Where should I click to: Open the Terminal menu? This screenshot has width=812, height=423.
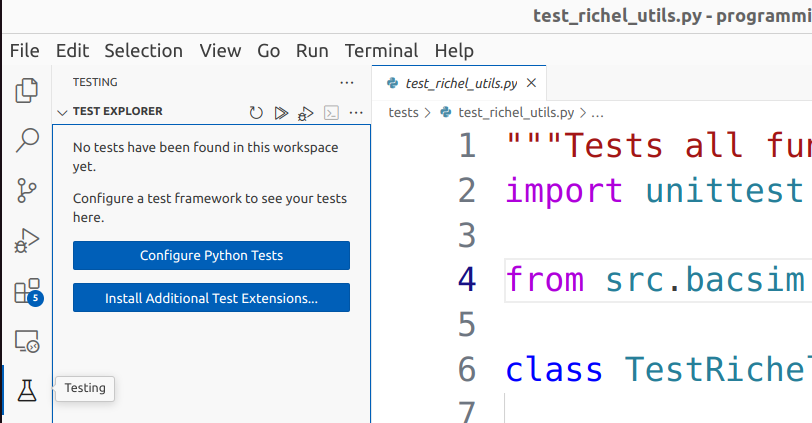[x=382, y=51]
